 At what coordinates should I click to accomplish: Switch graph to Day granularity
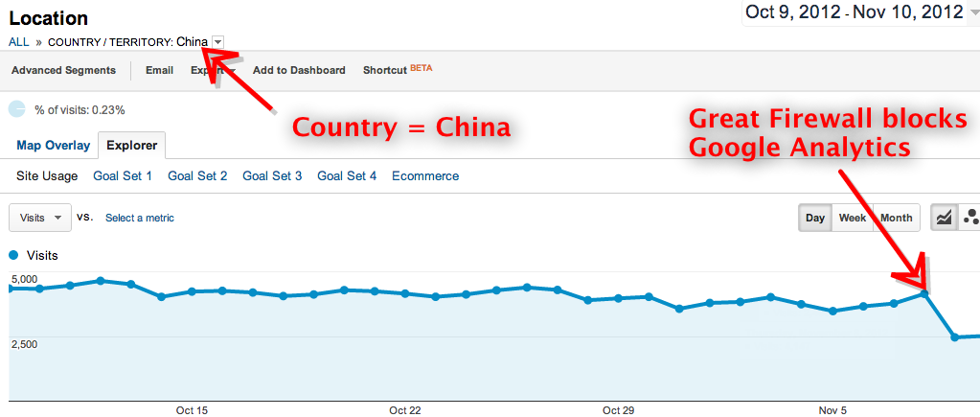tap(815, 218)
